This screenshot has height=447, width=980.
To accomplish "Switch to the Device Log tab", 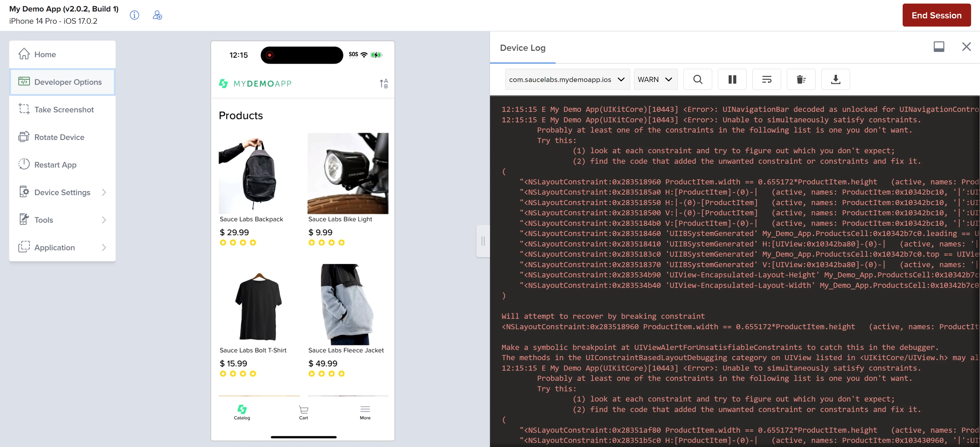I will pyautogui.click(x=522, y=48).
